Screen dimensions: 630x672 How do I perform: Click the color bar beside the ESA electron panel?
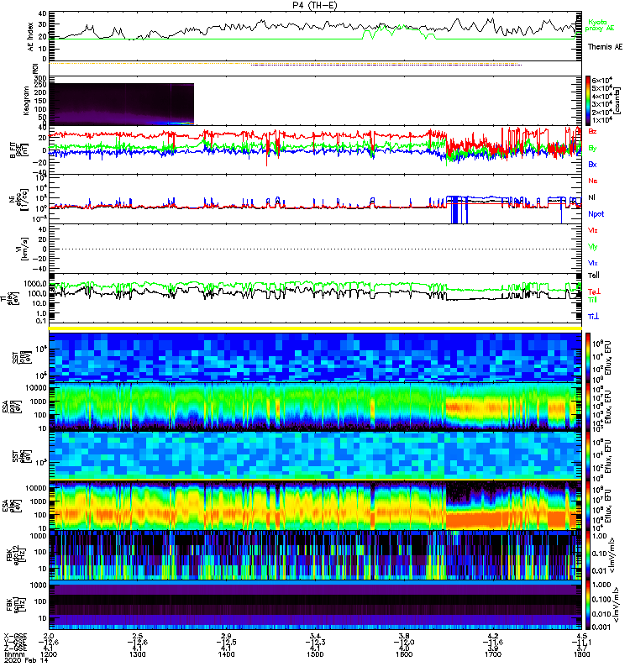[588, 505]
